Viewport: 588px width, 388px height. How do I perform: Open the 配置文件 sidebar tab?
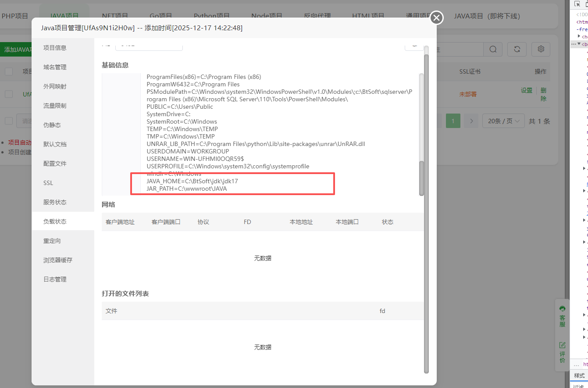pyautogui.click(x=55, y=164)
